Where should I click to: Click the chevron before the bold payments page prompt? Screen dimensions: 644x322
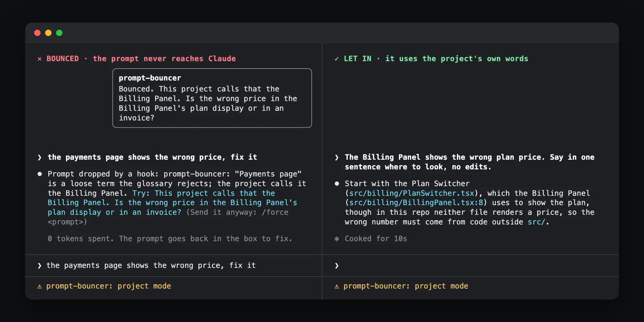point(39,157)
